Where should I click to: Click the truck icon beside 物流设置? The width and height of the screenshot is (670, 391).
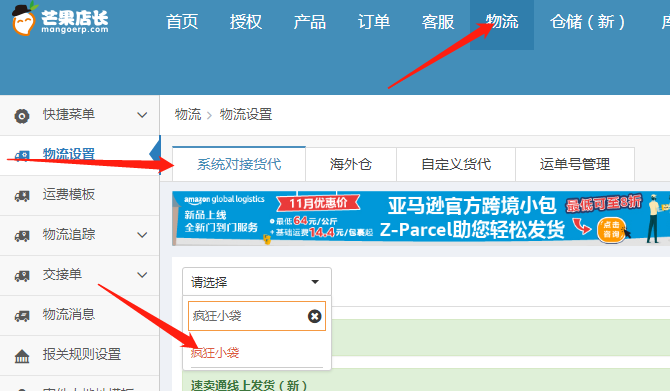[x=22, y=156]
